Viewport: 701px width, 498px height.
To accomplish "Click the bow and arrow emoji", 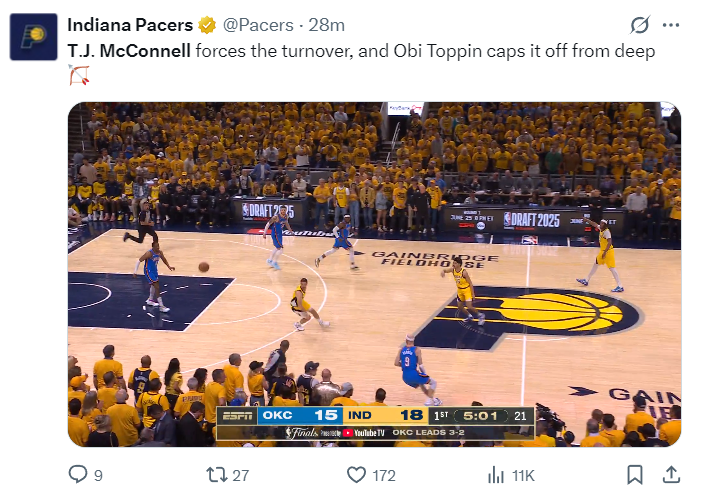I will [x=79, y=75].
